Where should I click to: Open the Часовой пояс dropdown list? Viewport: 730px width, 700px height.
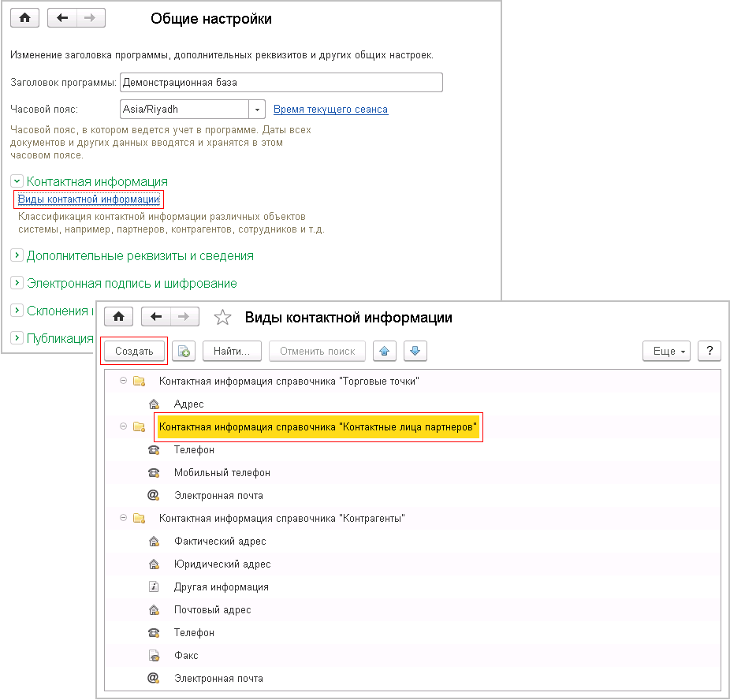(257, 110)
